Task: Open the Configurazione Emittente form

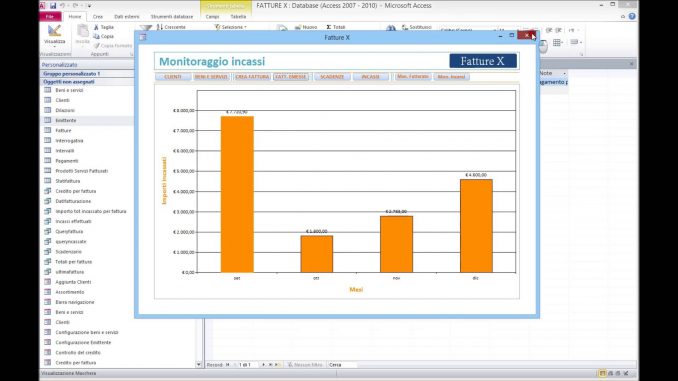Action: tap(83, 343)
